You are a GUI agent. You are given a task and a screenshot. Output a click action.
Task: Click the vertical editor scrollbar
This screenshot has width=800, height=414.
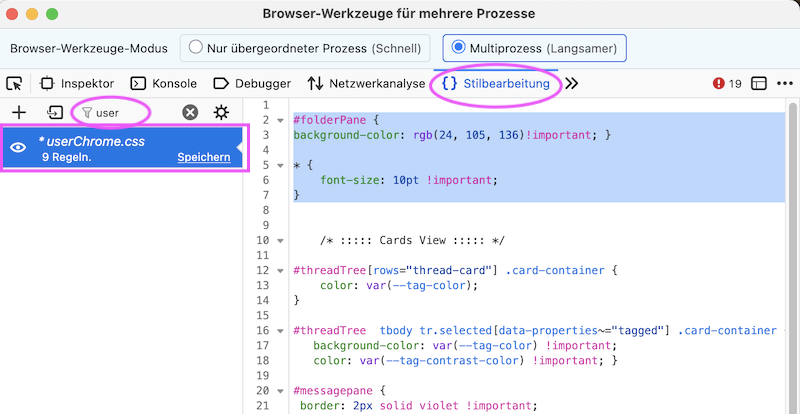coord(792,255)
